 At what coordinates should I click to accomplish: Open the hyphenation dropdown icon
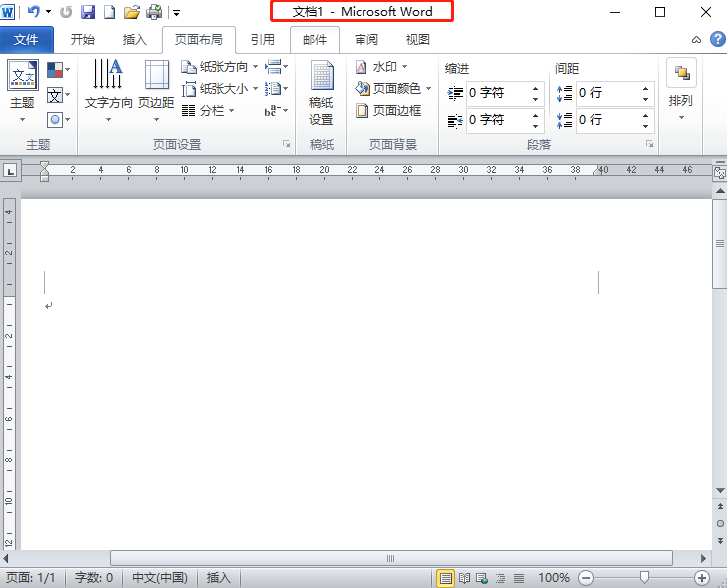(x=277, y=110)
